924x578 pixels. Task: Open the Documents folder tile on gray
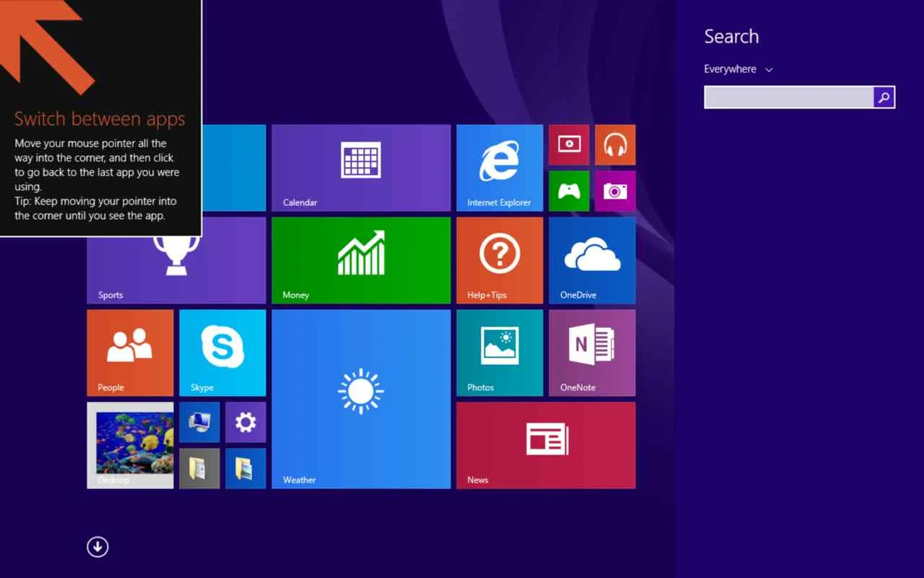(199, 468)
